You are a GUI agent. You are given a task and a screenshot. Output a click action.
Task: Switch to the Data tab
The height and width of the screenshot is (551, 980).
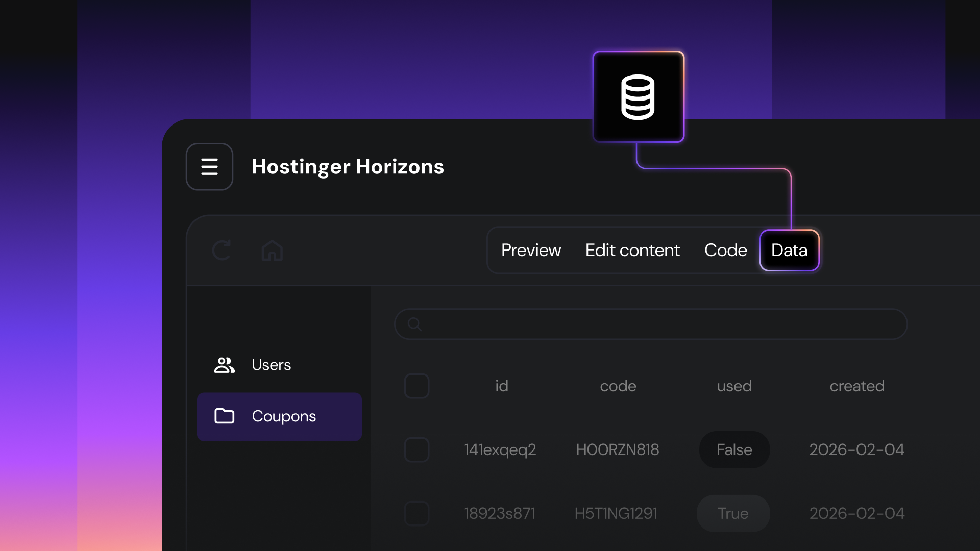(x=789, y=250)
